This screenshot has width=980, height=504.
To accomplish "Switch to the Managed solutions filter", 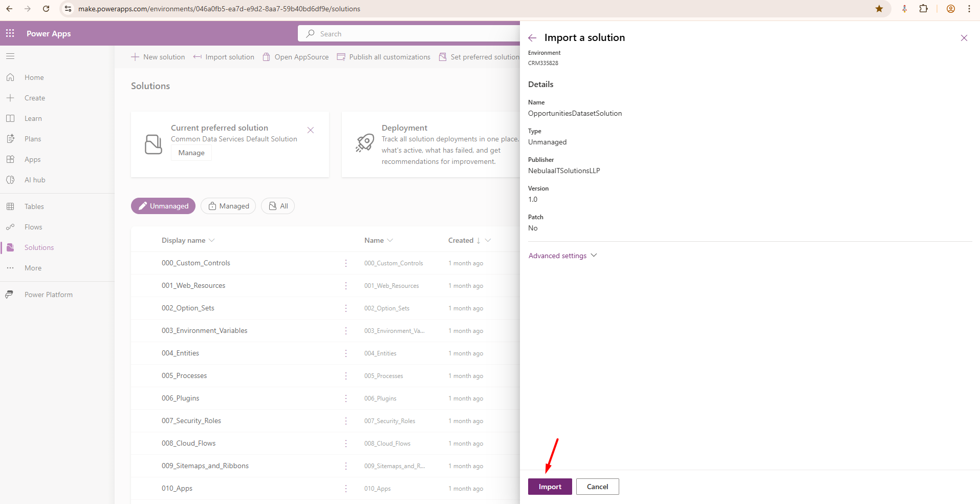I will tap(228, 206).
